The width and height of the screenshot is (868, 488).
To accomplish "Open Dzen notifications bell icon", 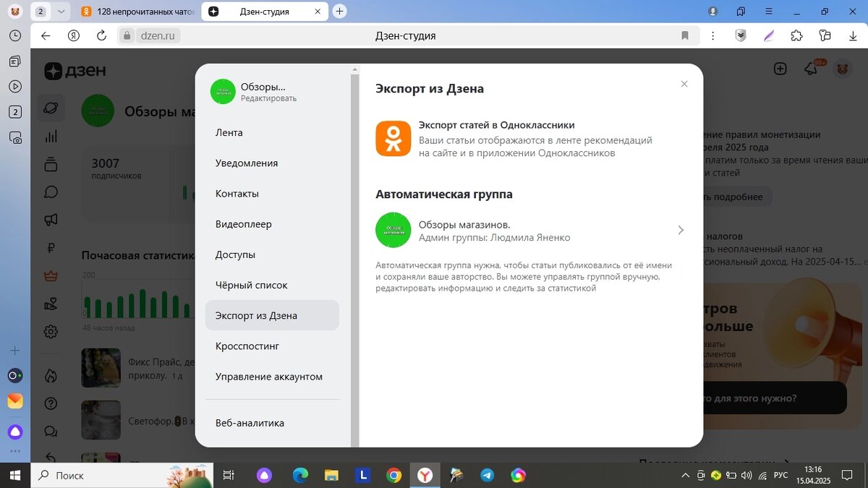I will point(811,69).
